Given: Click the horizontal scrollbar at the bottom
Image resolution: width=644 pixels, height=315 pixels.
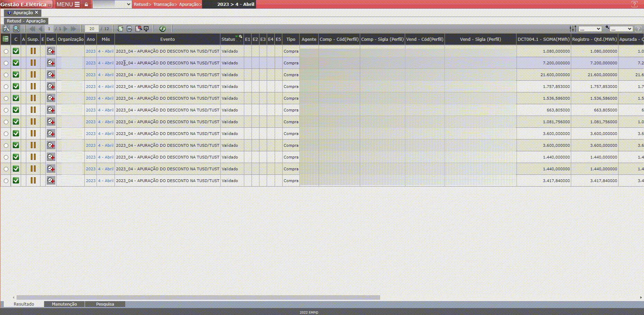Looking at the screenshot, I should pyautogui.click(x=198, y=297).
